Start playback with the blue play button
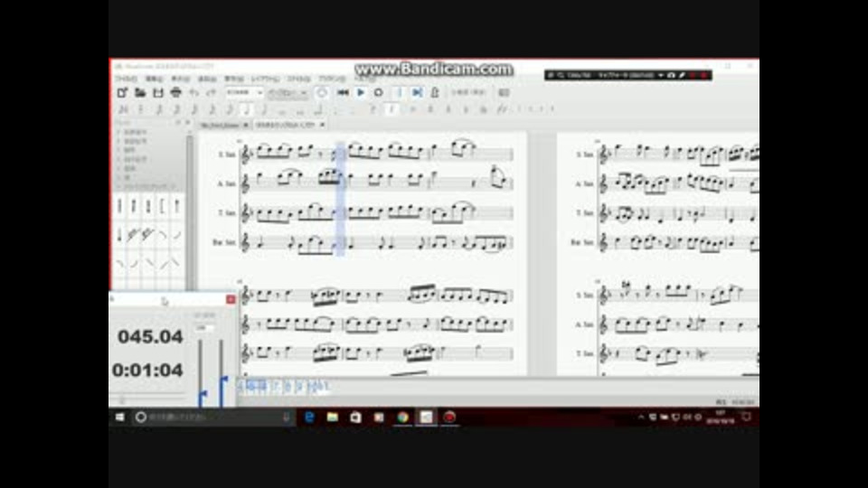 point(361,92)
